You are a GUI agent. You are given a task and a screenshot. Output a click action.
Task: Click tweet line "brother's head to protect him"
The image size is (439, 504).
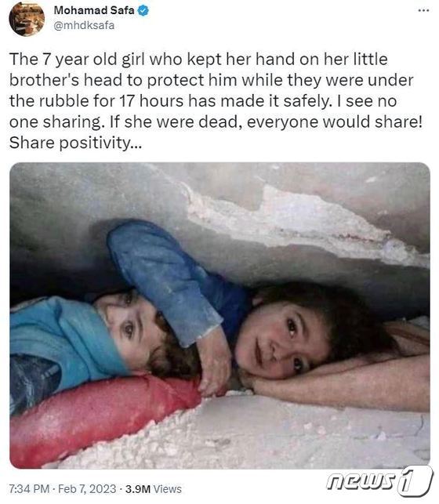coord(211,80)
